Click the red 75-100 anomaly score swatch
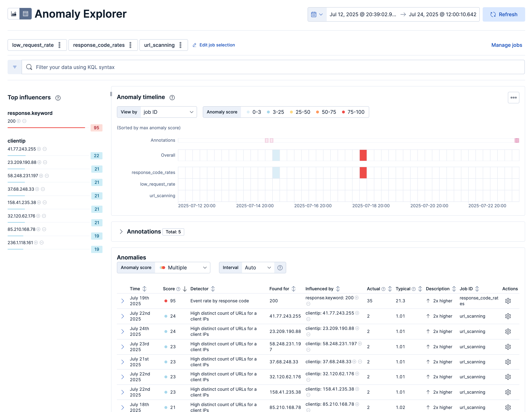Screen dimensions: 532x412 tap(343, 112)
